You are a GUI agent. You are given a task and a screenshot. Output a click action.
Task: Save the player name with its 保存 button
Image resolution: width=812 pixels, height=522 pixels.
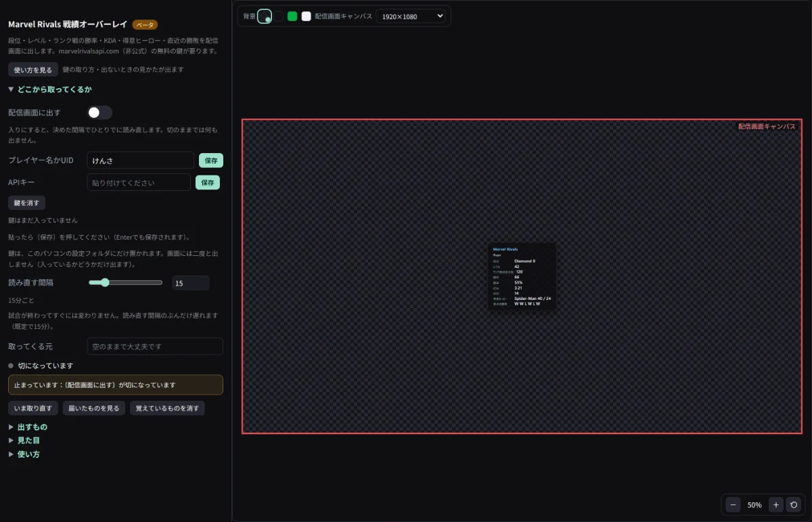211,160
